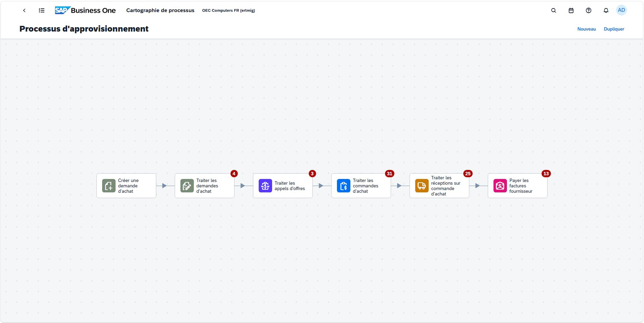Image resolution: width=644 pixels, height=323 pixels.
Task: Open the notifications bell icon
Action: click(606, 10)
